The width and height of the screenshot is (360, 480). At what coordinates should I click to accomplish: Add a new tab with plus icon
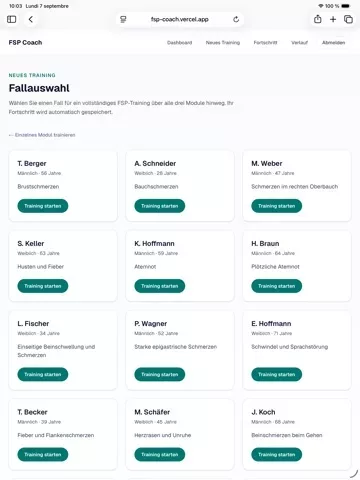[x=333, y=19]
